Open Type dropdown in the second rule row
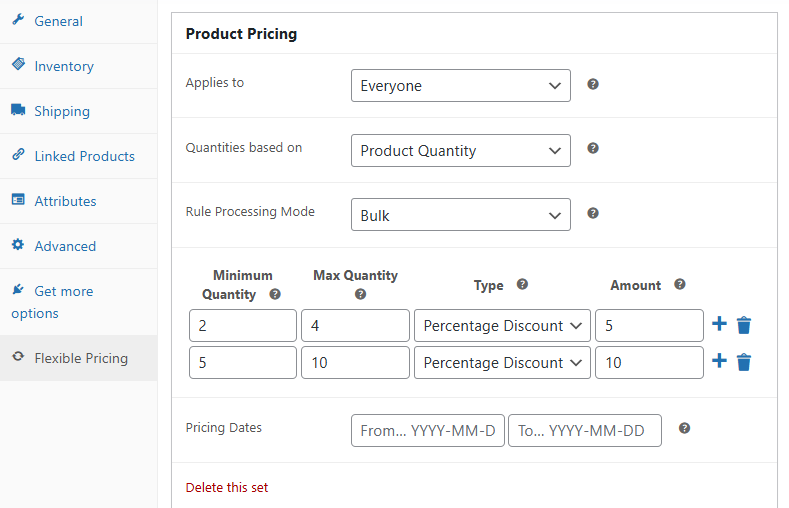789x508 pixels. coord(502,362)
